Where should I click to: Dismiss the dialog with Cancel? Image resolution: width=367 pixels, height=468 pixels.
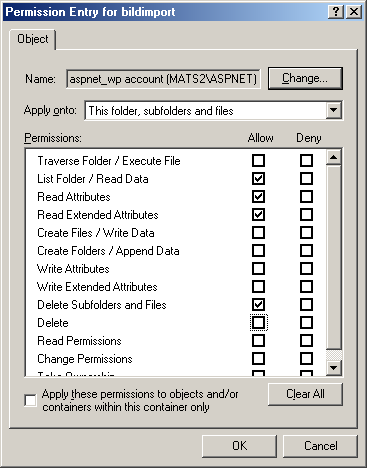point(320,446)
